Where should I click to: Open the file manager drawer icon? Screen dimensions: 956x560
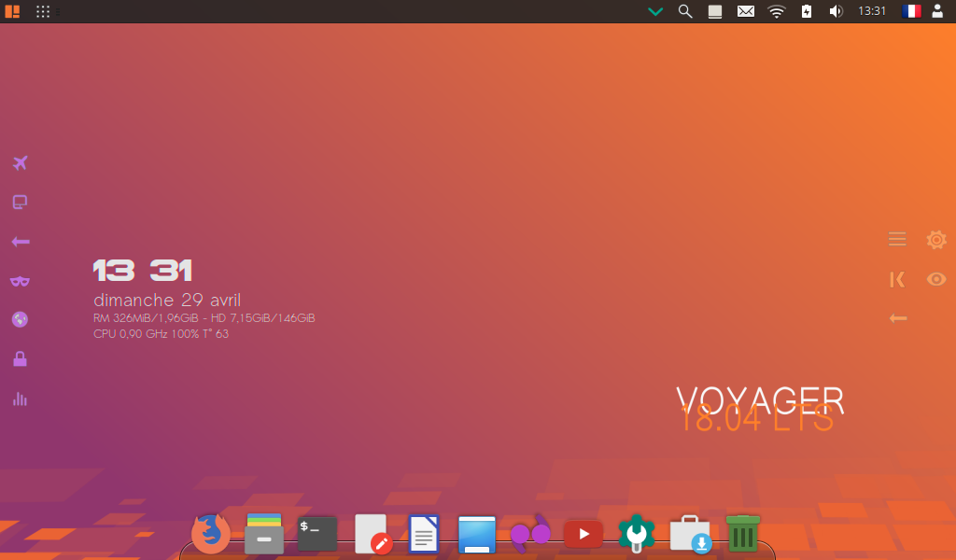pos(264,534)
